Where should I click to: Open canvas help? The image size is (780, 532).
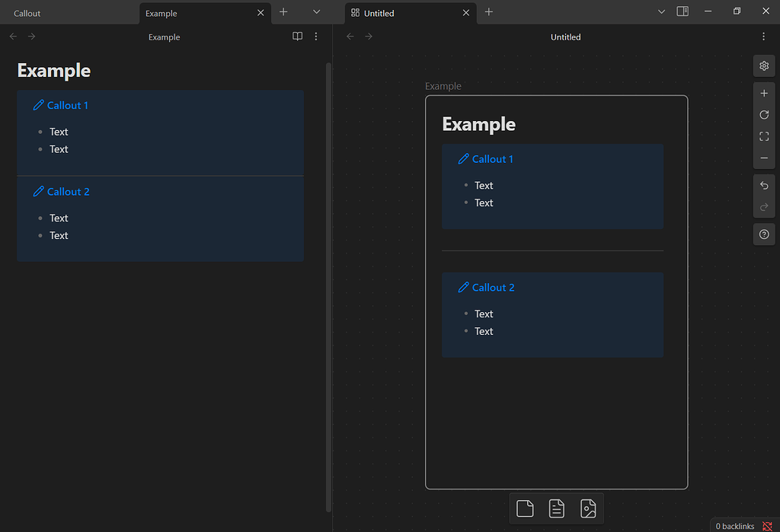tap(764, 234)
